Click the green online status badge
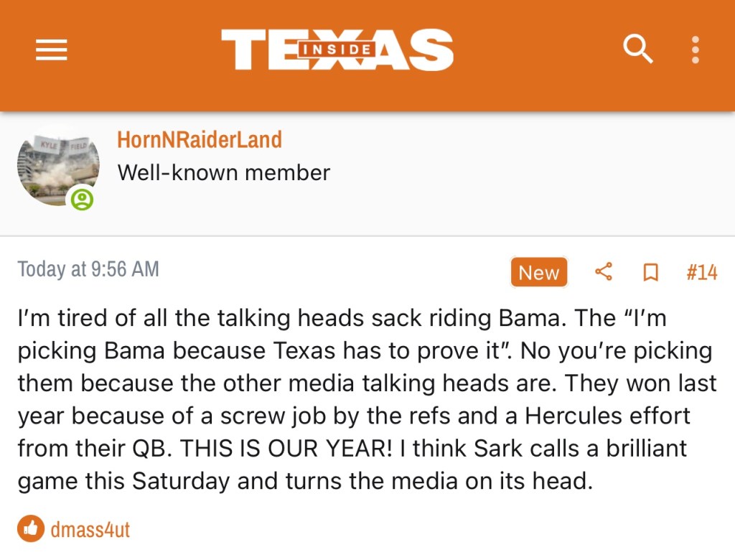The width and height of the screenshot is (735, 560). tap(82, 198)
